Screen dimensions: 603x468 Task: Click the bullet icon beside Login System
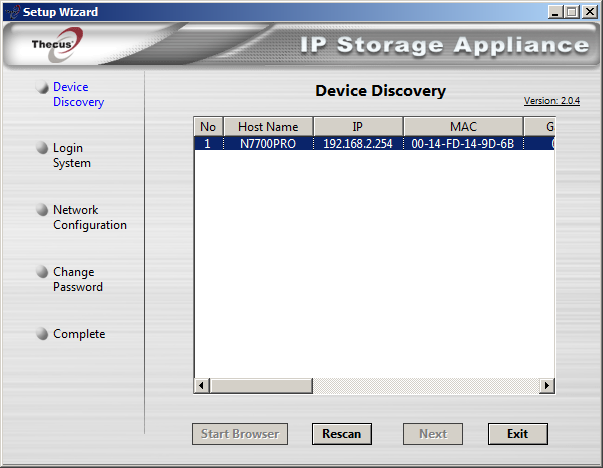pyautogui.click(x=42, y=148)
